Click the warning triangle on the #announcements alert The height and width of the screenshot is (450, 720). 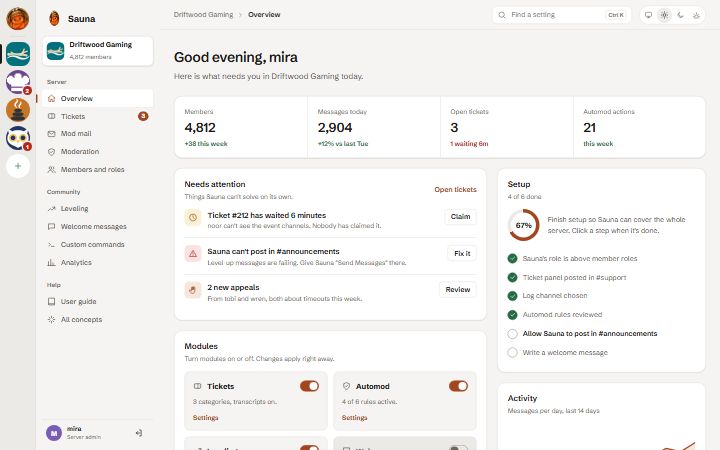(x=193, y=253)
